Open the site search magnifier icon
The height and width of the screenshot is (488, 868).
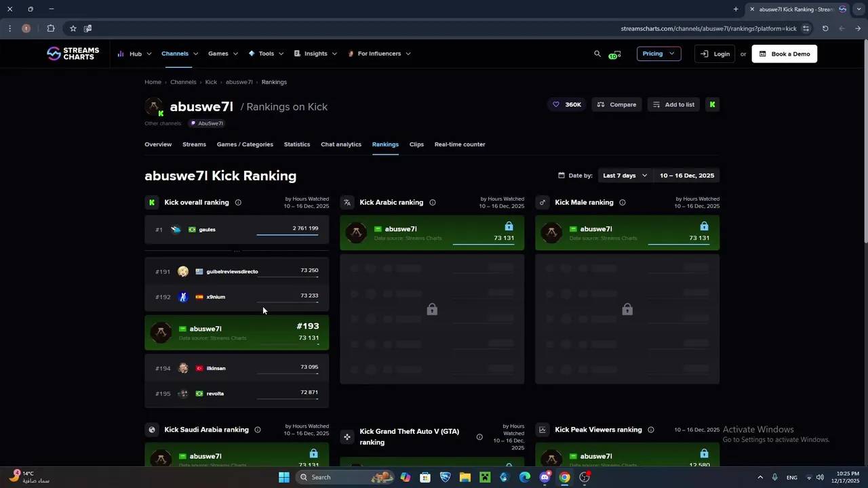[597, 54]
